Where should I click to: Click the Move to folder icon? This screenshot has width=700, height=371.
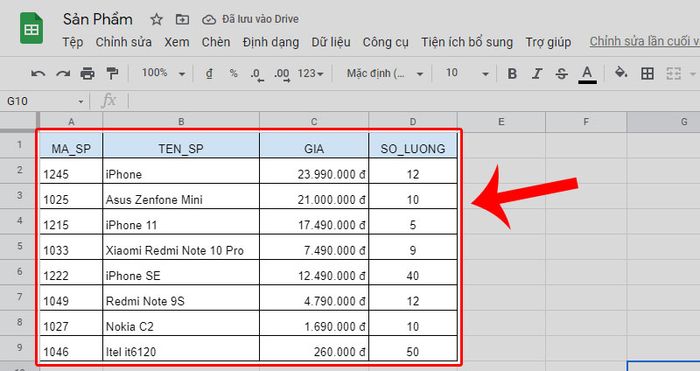pos(182,19)
